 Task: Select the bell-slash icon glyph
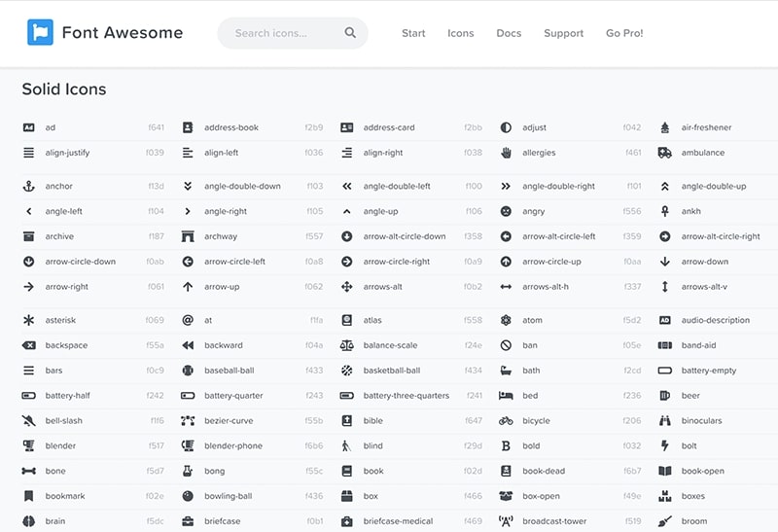pos(29,421)
